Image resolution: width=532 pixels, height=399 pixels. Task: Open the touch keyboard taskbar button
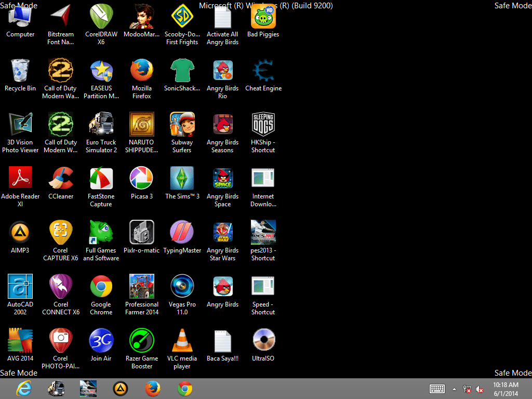437,389
